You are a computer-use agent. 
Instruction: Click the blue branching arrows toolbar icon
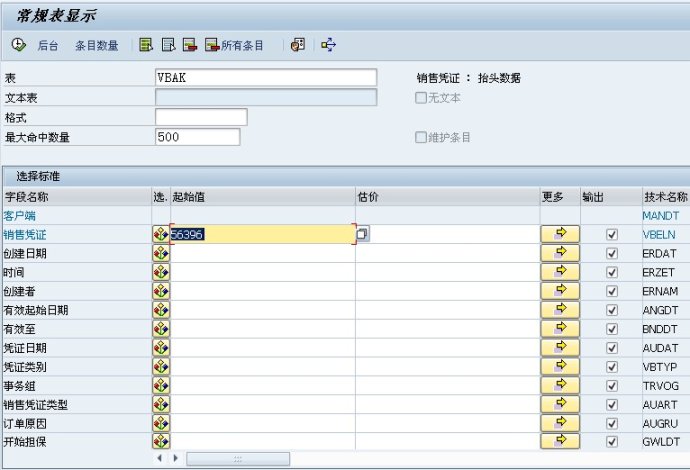[328, 45]
